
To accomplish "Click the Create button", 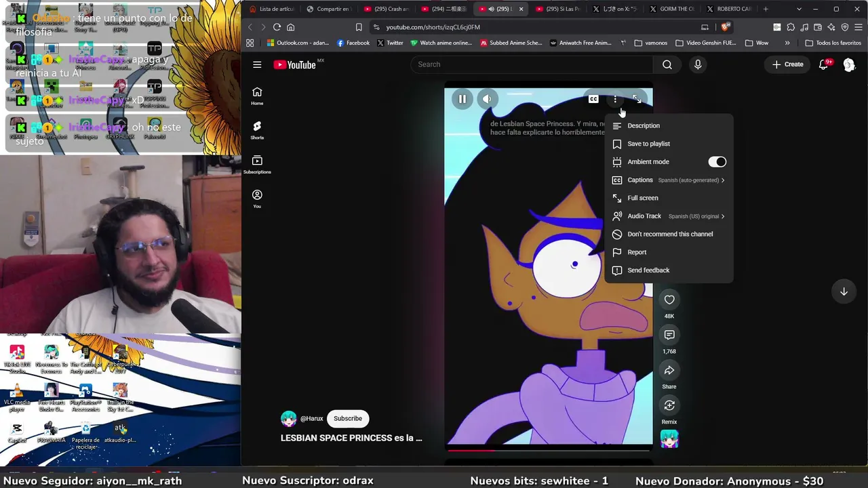I will click(787, 64).
